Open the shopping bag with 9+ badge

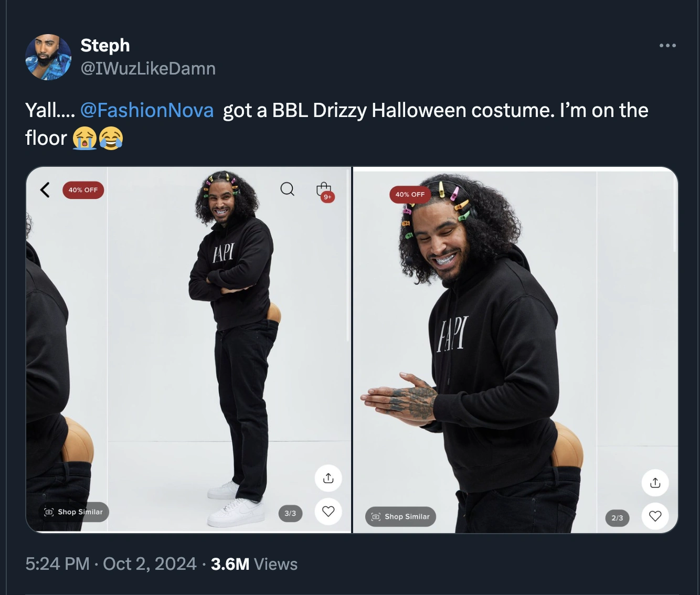(x=324, y=190)
